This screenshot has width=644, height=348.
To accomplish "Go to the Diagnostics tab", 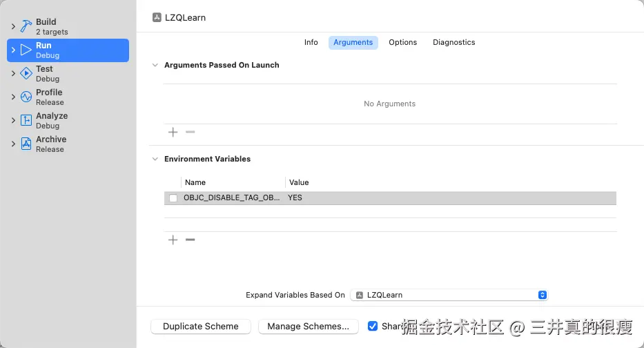I will (454, 42).
